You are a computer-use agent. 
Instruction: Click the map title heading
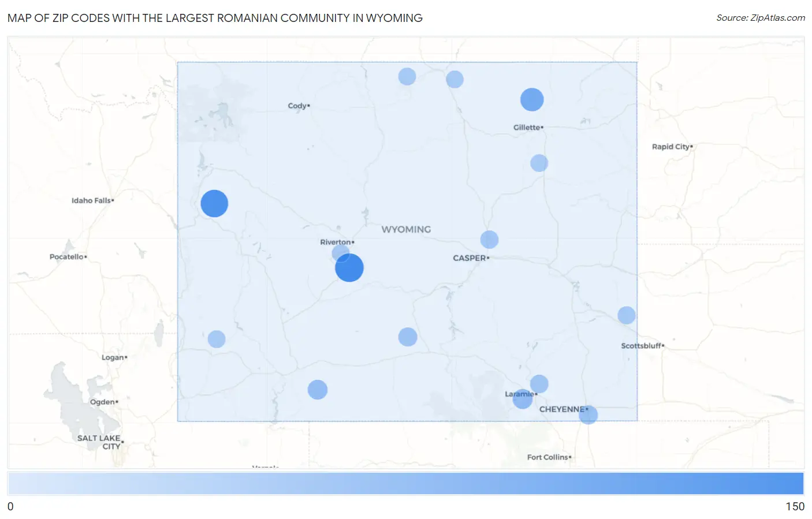[215, 18]
